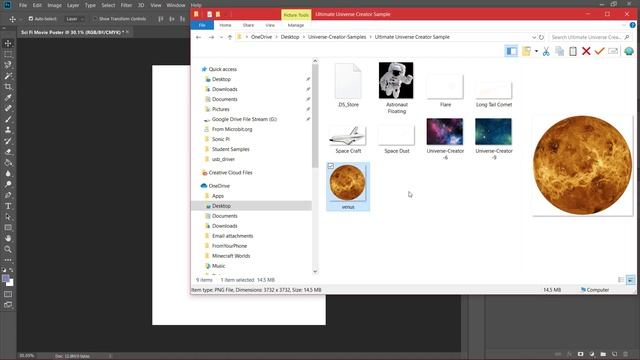Switch to details view in Explorer
Image resolution: width=640 pixels, height=360 pixels.
point(621,280)
